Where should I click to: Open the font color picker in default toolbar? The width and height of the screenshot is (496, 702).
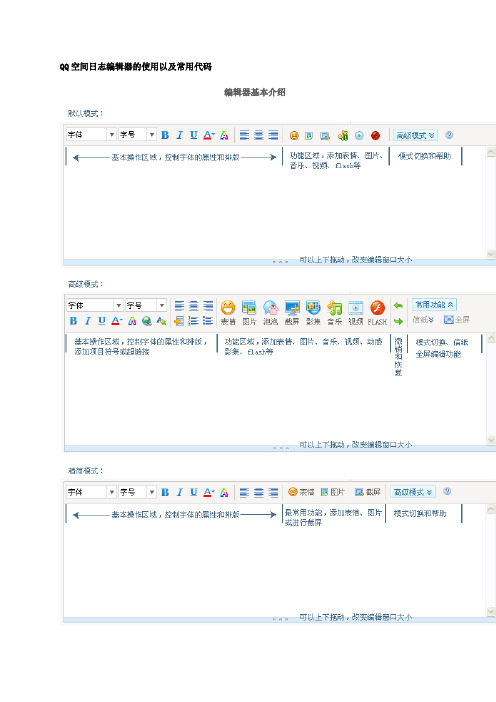(209, 135)
